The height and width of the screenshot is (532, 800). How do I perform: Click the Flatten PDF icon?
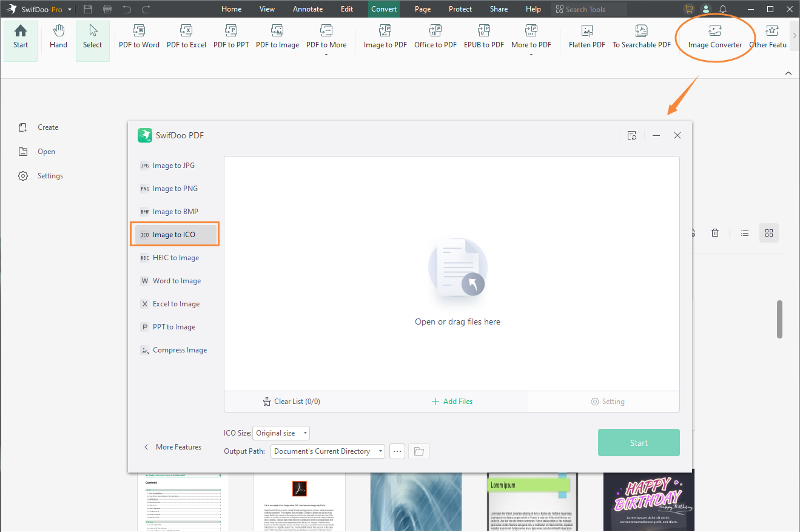coord(587,37)
